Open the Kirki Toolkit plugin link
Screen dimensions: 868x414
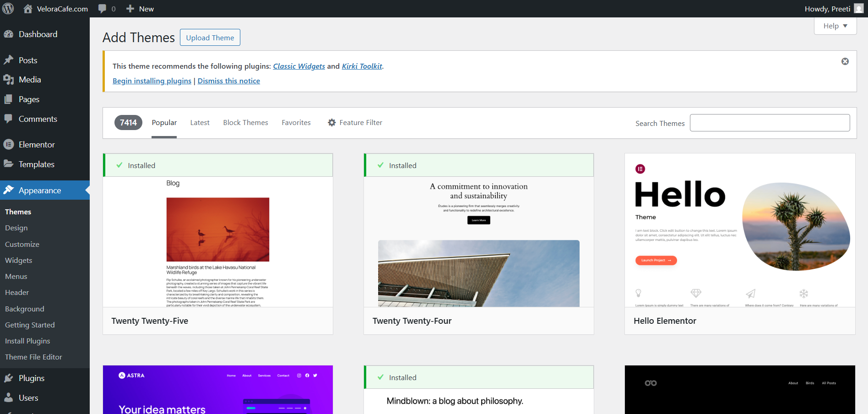tap(362, 66)
